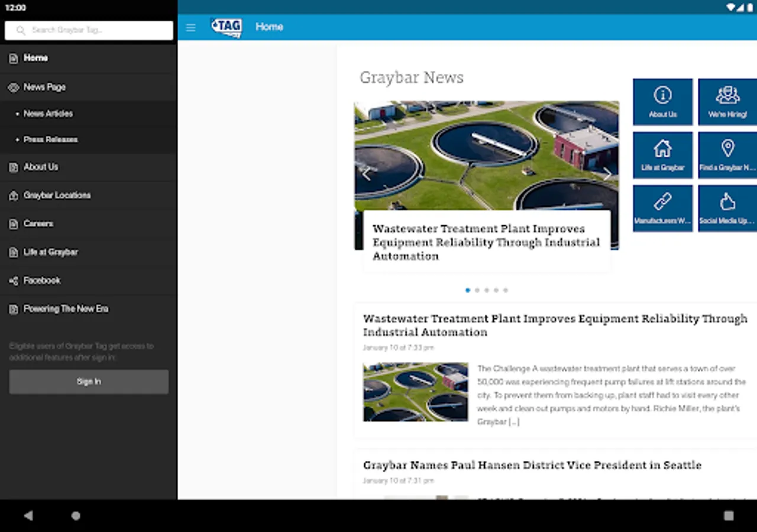The image size is (757, 532).
Task: Open the hamburger menu in the top bar
Action: point(190,28)
